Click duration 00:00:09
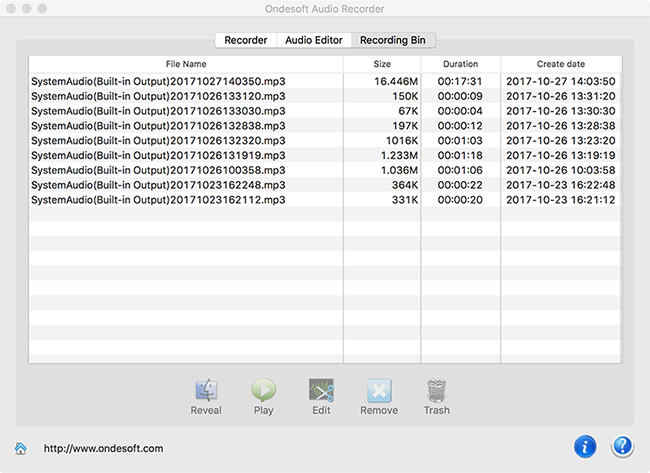The height and width of the screenshot is (473, 650). (x=460, y=96)
